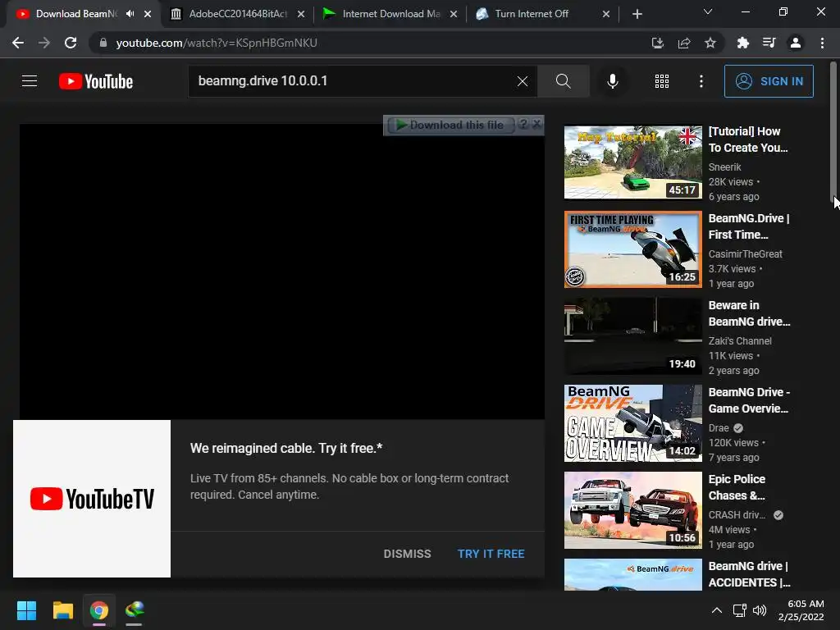Viewport: 840px width, 630px height.
Task: Bookmark this tab with the star
Action: (710, 43)
